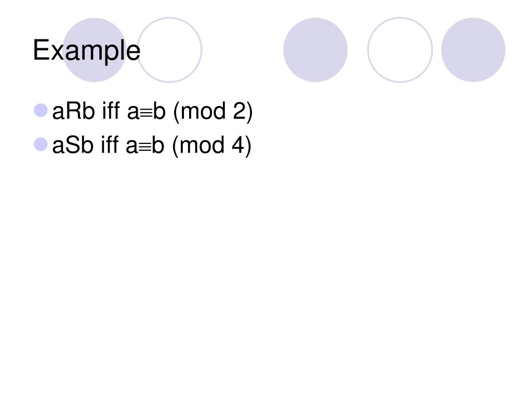The width and height of the screenshot is (532, 399).
Task: Click the filled circle in the header's middle
Action: pos(315,50)
